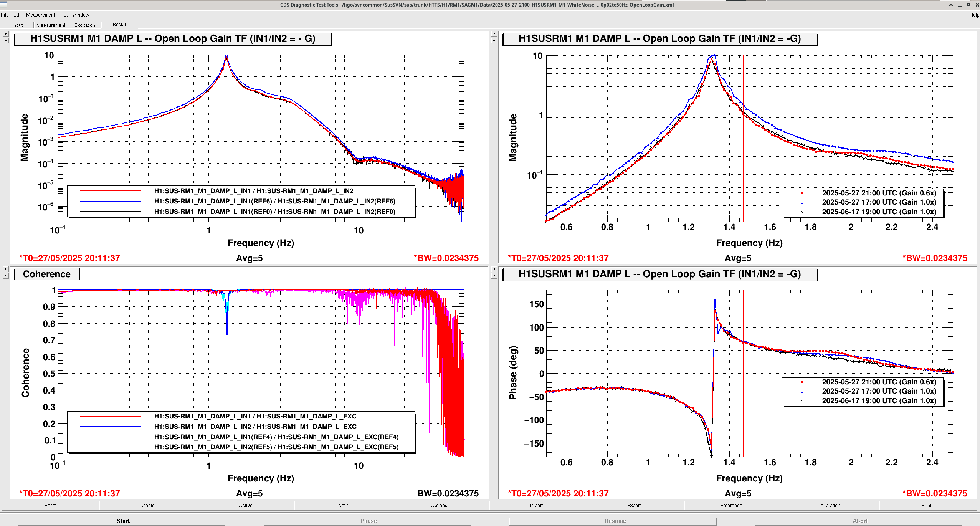Click the Phase (deg) axis label

(x=513, y=373)
